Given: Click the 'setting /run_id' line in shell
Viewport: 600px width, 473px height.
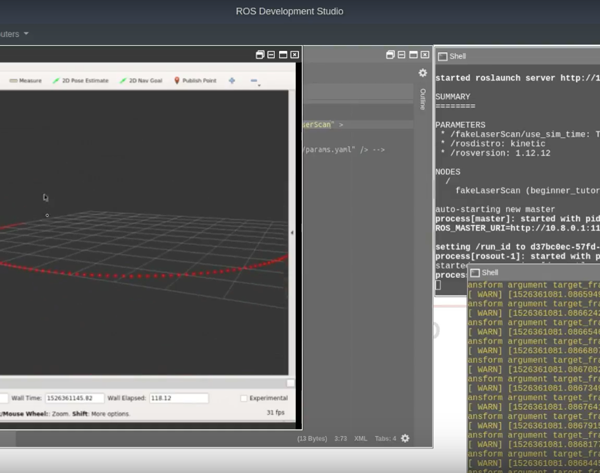Looking at the screenshot, I should (x=517, y=247).
